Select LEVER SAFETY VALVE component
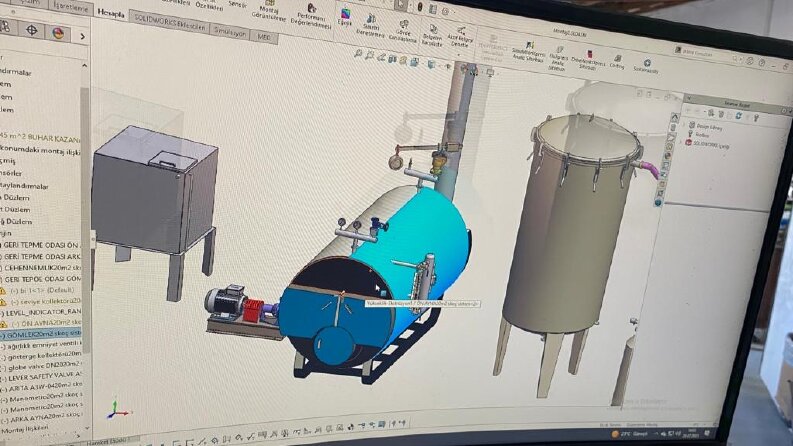 (40, 377)
